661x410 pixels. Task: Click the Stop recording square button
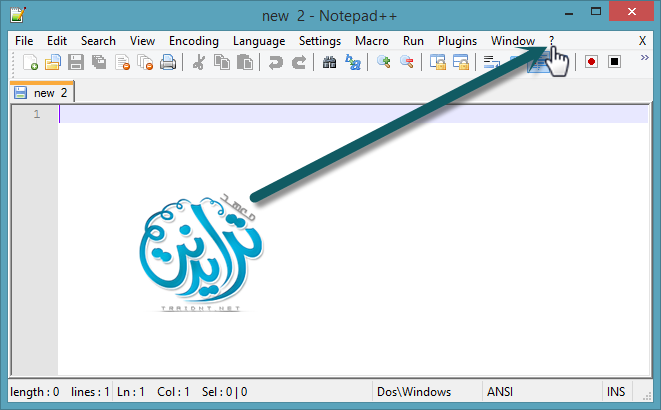(x=614, y=62)
